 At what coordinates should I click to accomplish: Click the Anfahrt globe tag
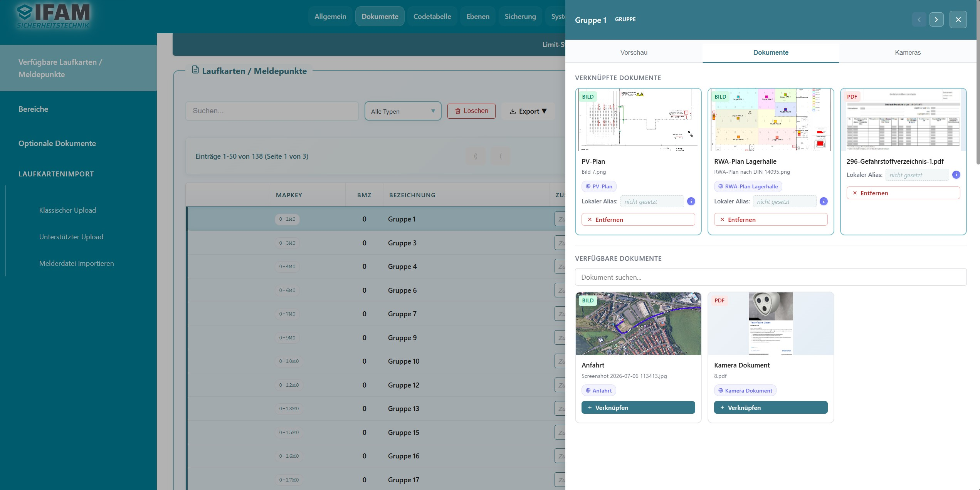tap(599, 391)
